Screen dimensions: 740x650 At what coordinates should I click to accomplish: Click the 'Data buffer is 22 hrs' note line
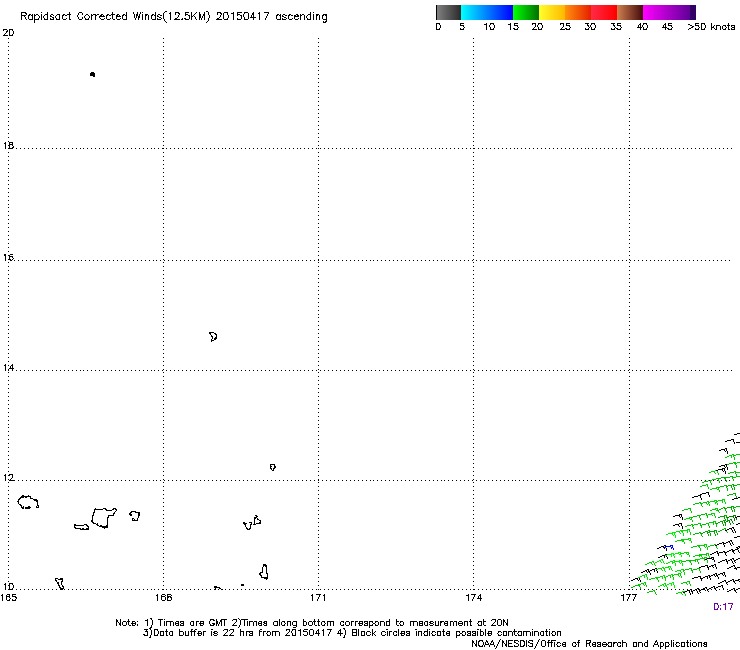[x=352, y=633]
